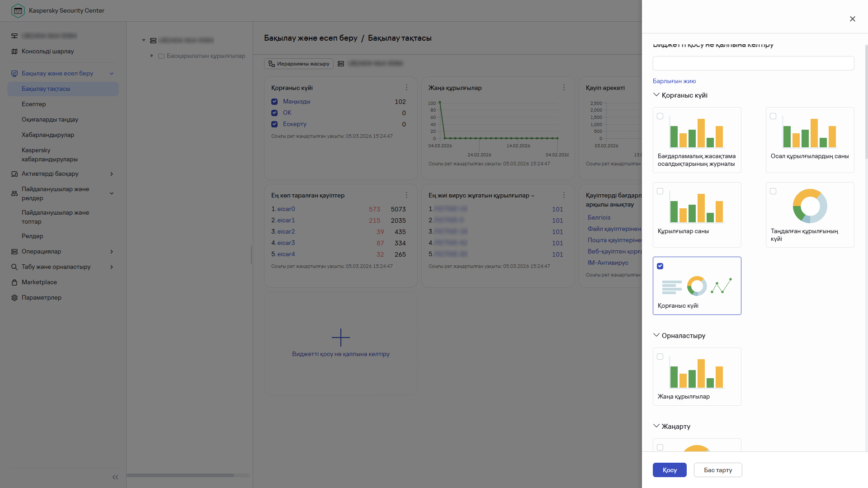Collapse the Орналастыру section chevron
This screenshot has width=868, height=488.
tap(656, 335)
